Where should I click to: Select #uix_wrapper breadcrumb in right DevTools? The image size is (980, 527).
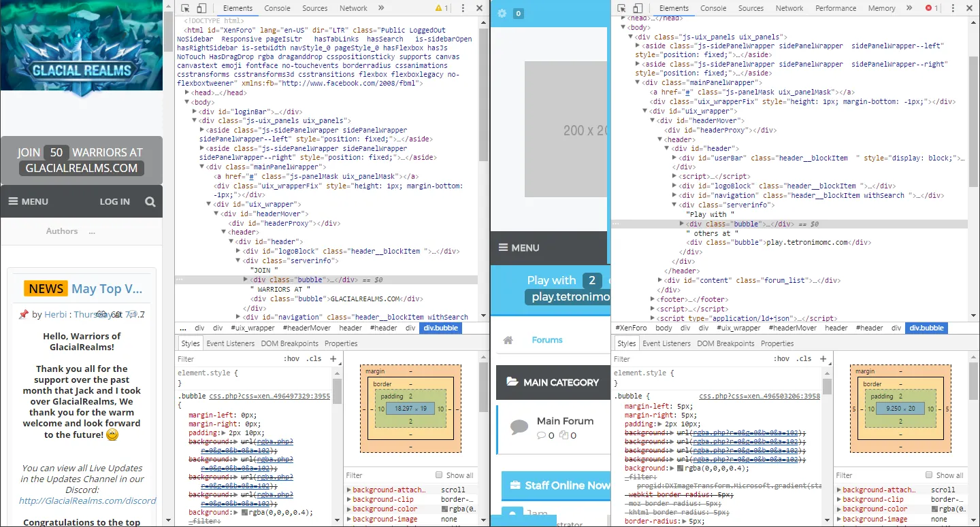coord(739,328)
